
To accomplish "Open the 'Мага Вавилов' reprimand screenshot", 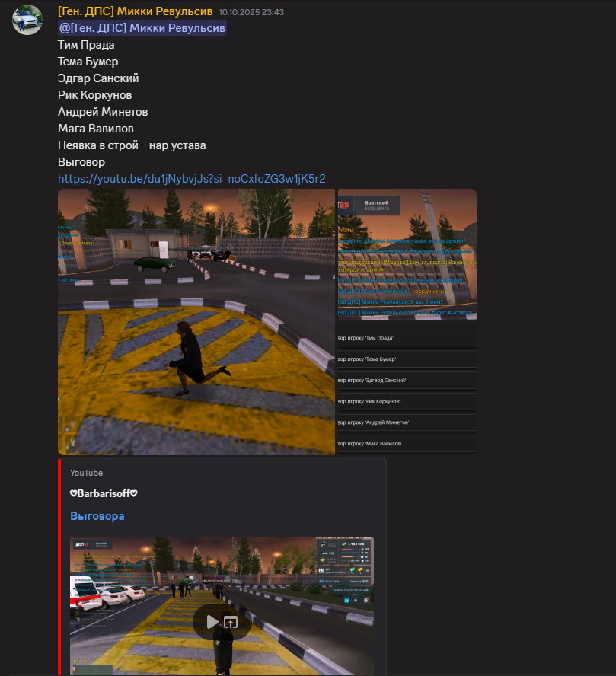I will tap(407, 443).
